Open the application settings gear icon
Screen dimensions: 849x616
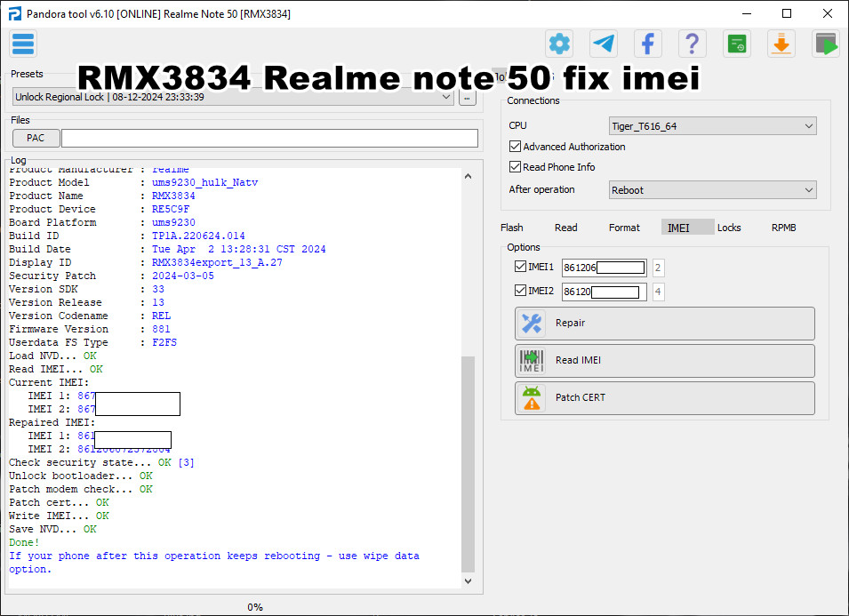click(x=558, y=43)
